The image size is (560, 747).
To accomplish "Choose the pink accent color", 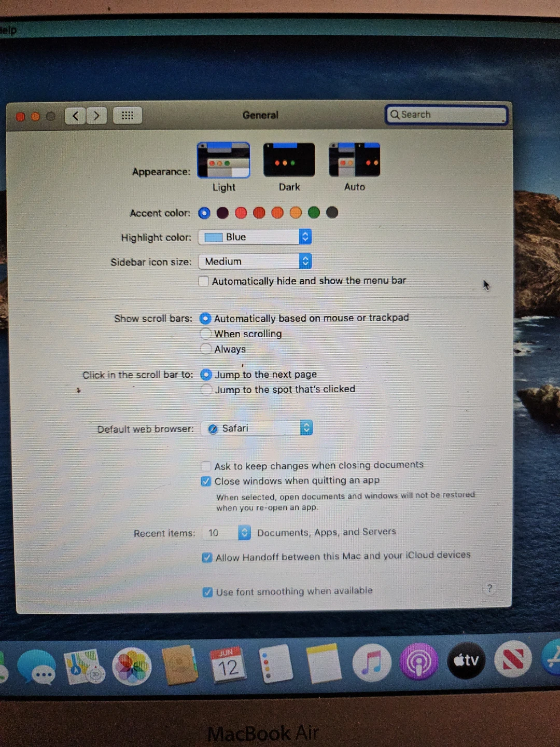I will click(241, 213).
